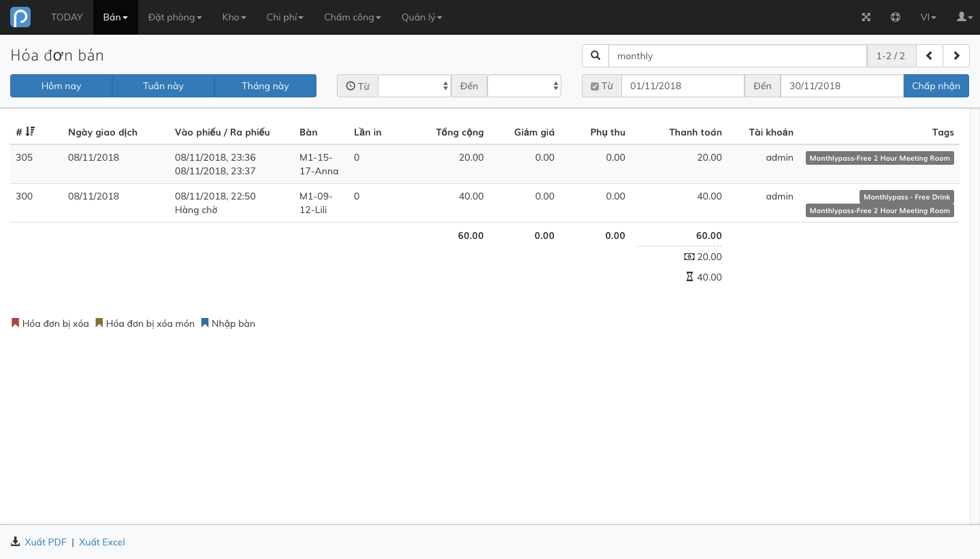The width and height of the screenshot is (980, 559).
Task: Click the Tổng cộng column header
Action: tap(460, 132)
